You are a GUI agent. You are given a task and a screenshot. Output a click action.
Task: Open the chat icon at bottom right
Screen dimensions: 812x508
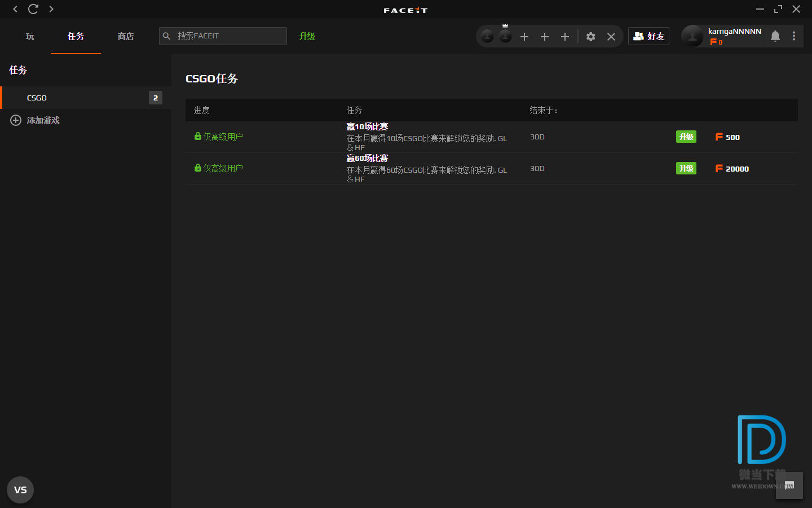point(789,485)
